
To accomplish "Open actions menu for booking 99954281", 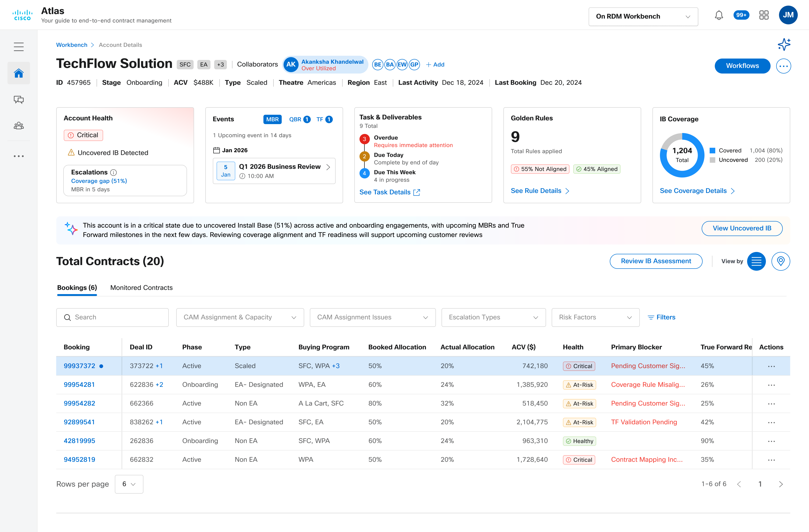I will tap(771, 385).
